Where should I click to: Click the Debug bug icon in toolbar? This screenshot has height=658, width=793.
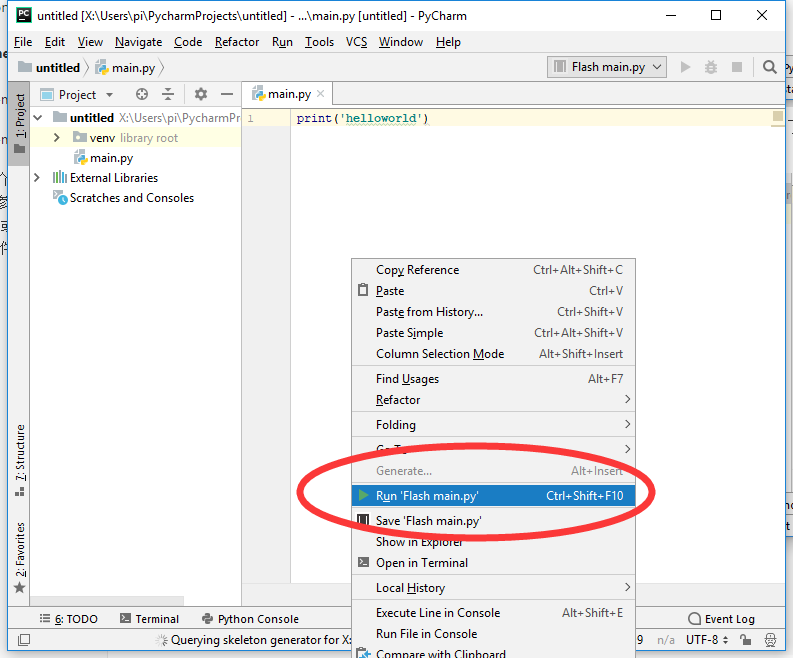pyautogui.click(x=711, y=67)
